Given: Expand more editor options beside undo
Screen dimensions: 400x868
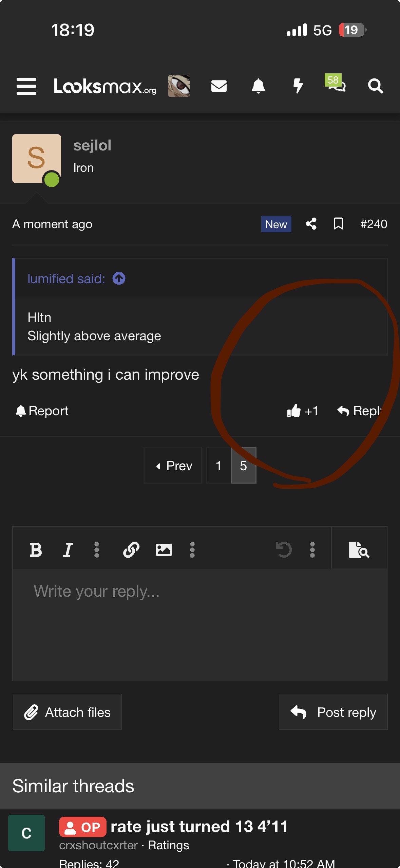Looking at the screenshot, I should coord(312,550).
